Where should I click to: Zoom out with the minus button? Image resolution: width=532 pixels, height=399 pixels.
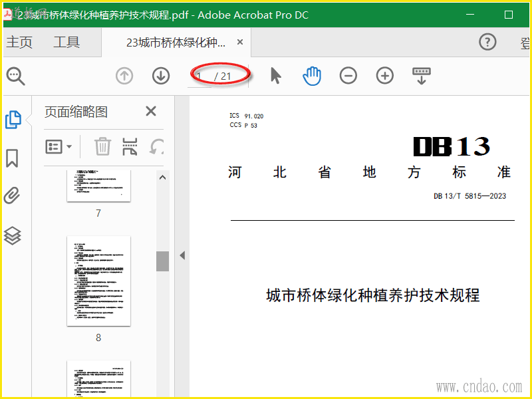click(x=348, y=75)
